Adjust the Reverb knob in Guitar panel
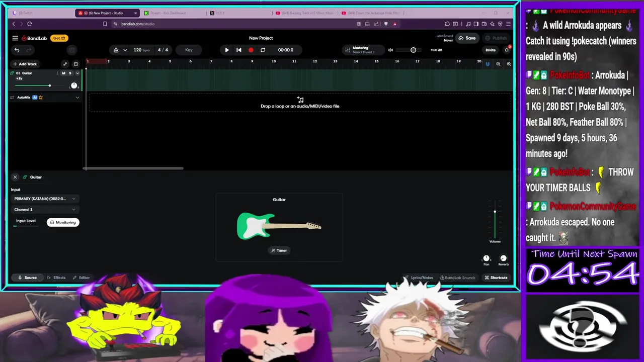The image size is (644, 362). click(503, 258)
